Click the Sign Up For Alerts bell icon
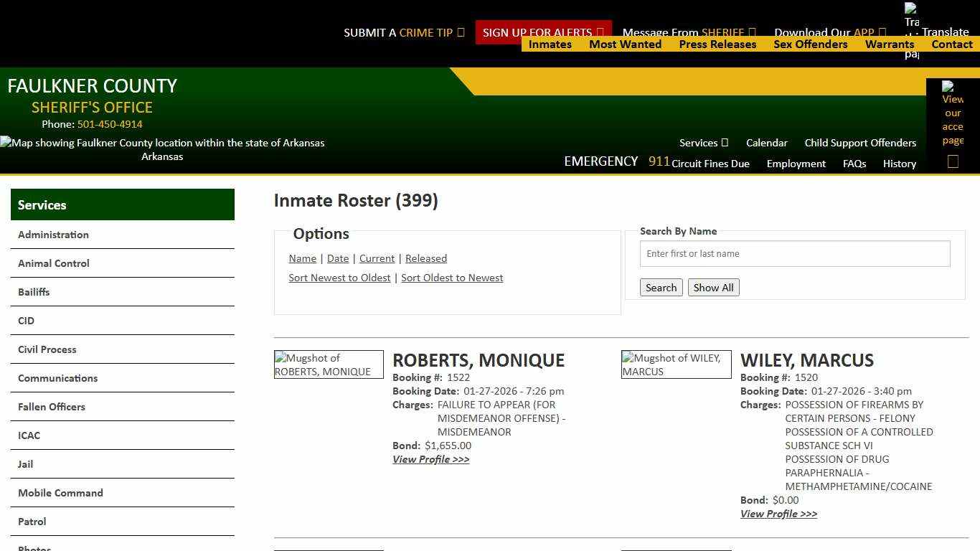 (x=599, y=32)
